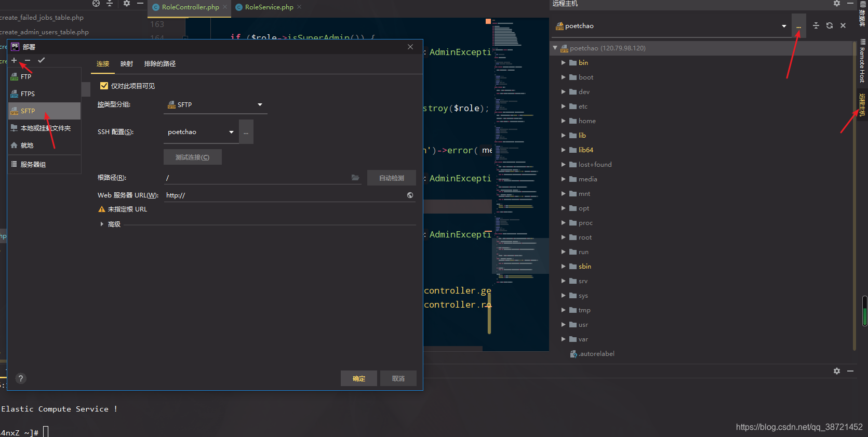Select SFTP server type in list
This screenshot has width=868, height=437.
point(45,111)
